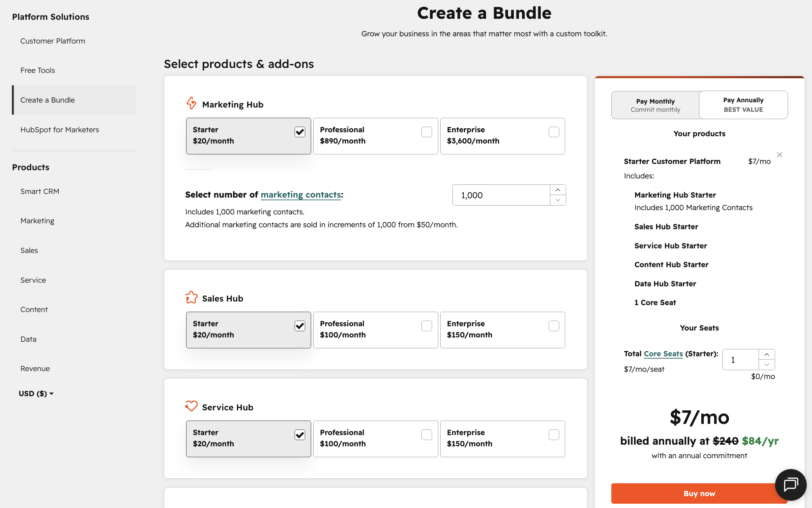
Task: Increase marketing contacts with up arrow
Action: click(x=558, y=190)
